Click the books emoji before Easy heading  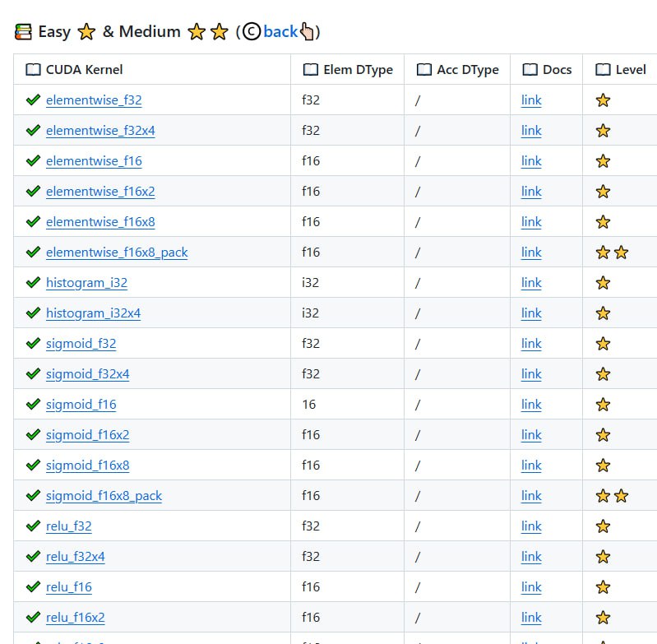[x=24, y=32]
